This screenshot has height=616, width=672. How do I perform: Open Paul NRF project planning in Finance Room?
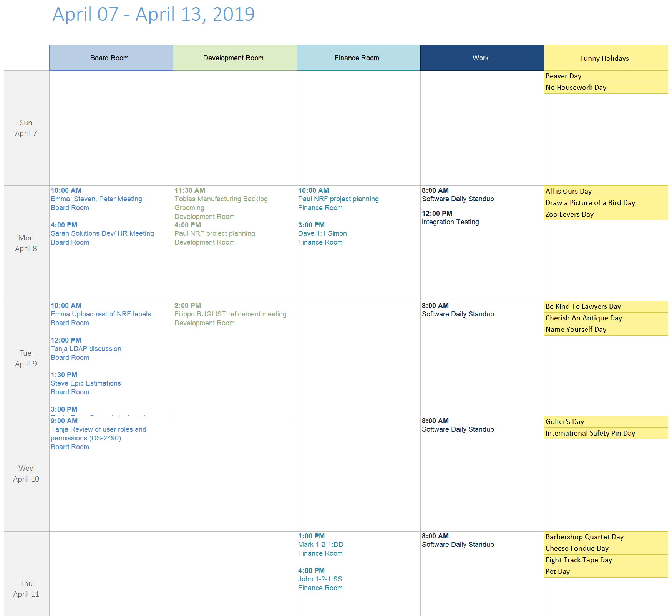pyautogui.click(x=338, y=199)
